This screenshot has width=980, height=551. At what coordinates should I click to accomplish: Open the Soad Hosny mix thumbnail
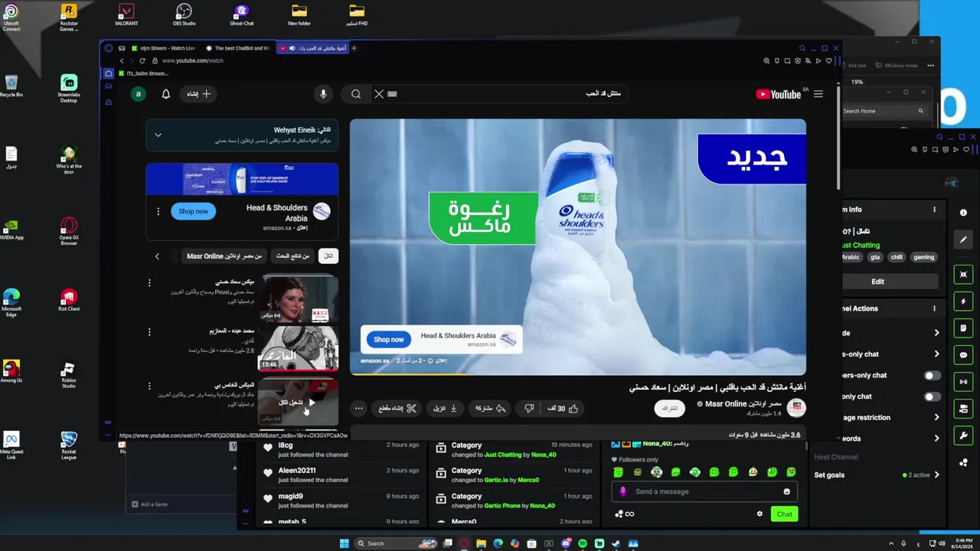point(298,299)
